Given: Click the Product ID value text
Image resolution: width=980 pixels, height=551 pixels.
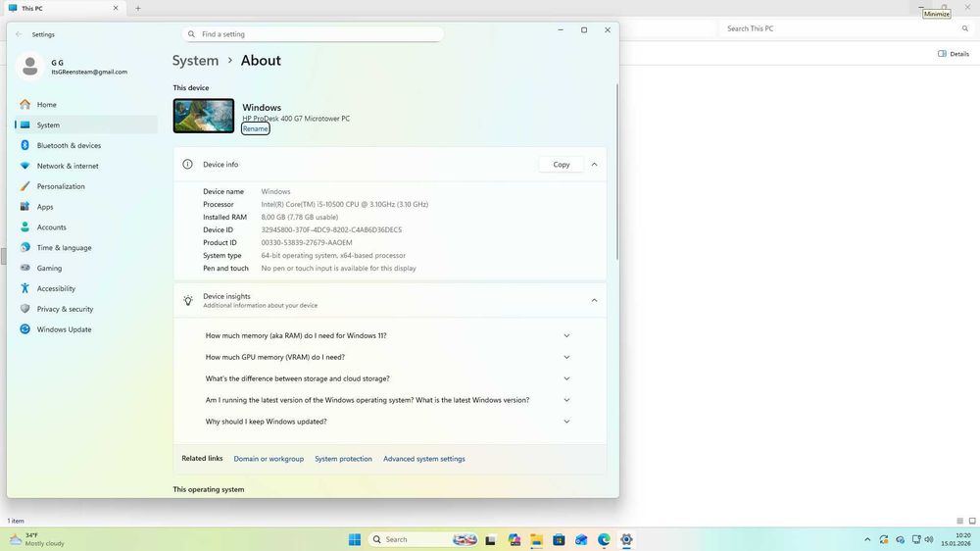Looking at the screenshot, I should pos(307,243).
